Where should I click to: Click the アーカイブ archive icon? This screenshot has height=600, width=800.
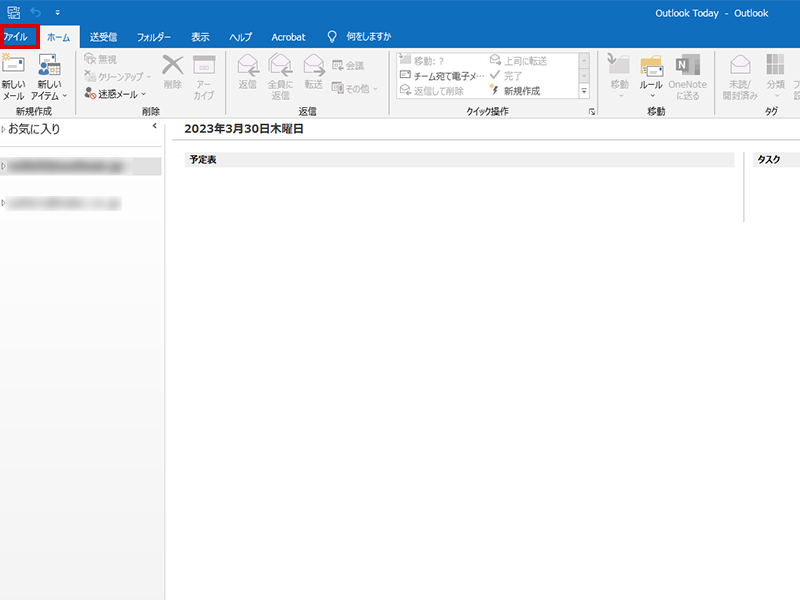(x=204, y=65)
